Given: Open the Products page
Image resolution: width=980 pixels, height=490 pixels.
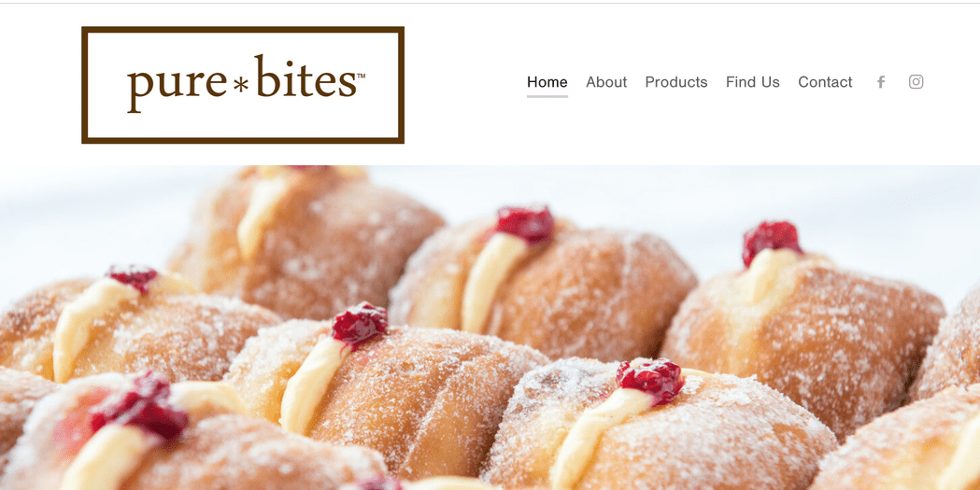Looking at the screenshot, I should 676,82.
